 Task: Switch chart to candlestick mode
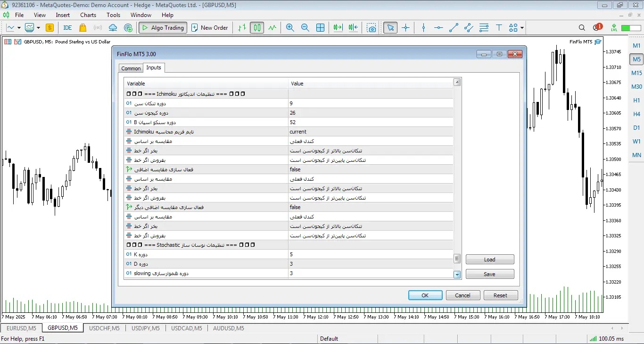point(257,28)
